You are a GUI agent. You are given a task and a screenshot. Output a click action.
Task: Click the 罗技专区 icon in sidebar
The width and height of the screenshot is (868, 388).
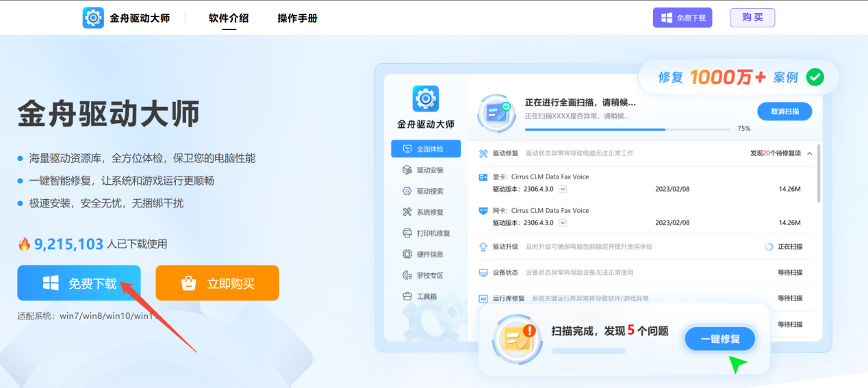click(407, 275)
